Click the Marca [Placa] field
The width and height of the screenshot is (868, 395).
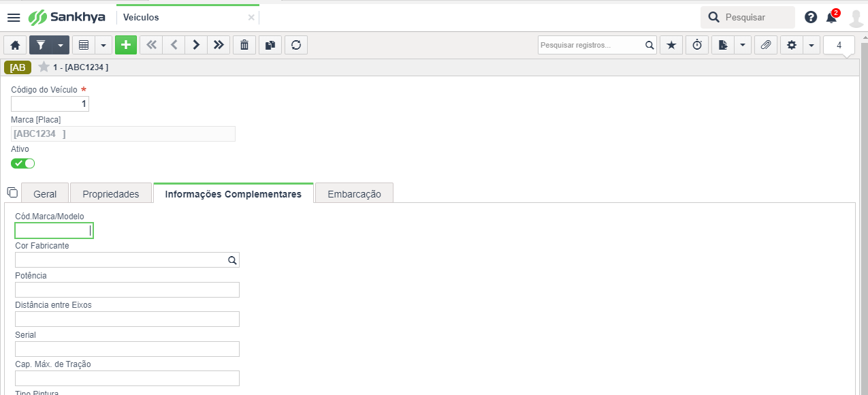tap(123, 133)
